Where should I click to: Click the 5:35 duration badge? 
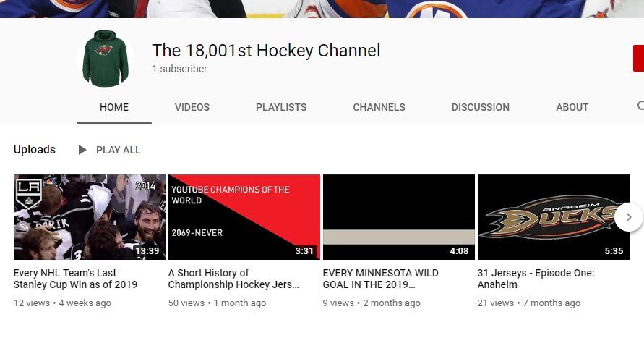tap(614, 251)
